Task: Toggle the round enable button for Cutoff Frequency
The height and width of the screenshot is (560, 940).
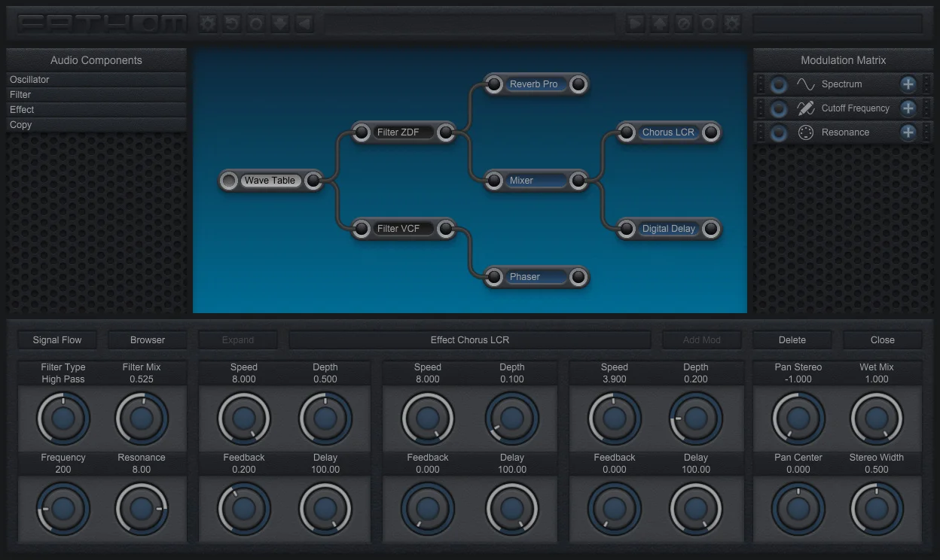Action: tap(779, 108)
